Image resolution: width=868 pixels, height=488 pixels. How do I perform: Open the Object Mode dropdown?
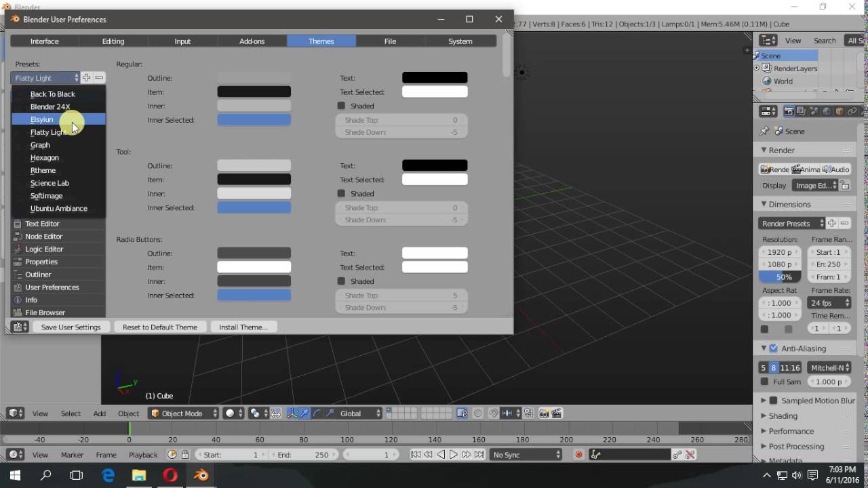coord(184,413)
